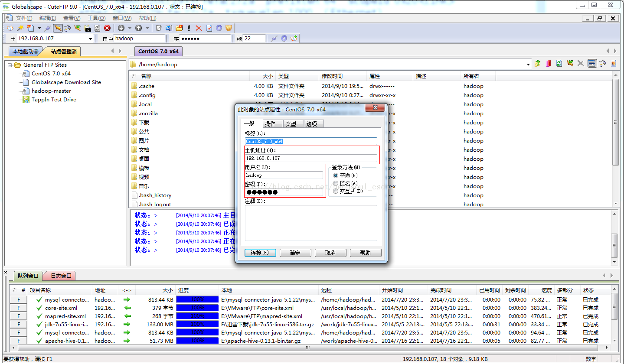
Task: Refresh the remote pane with green arrows icon
Action: click(x=559, y=64)
